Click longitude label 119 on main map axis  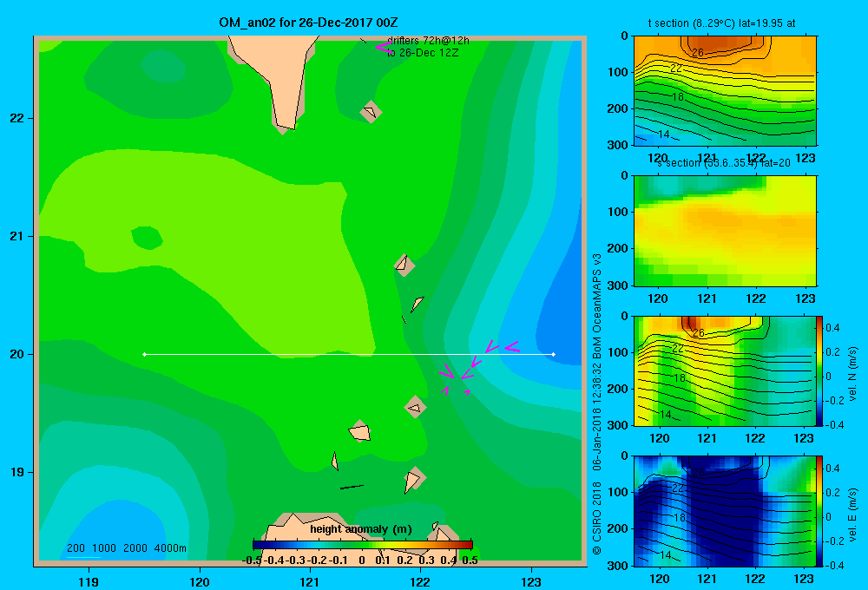pos(89,581)
